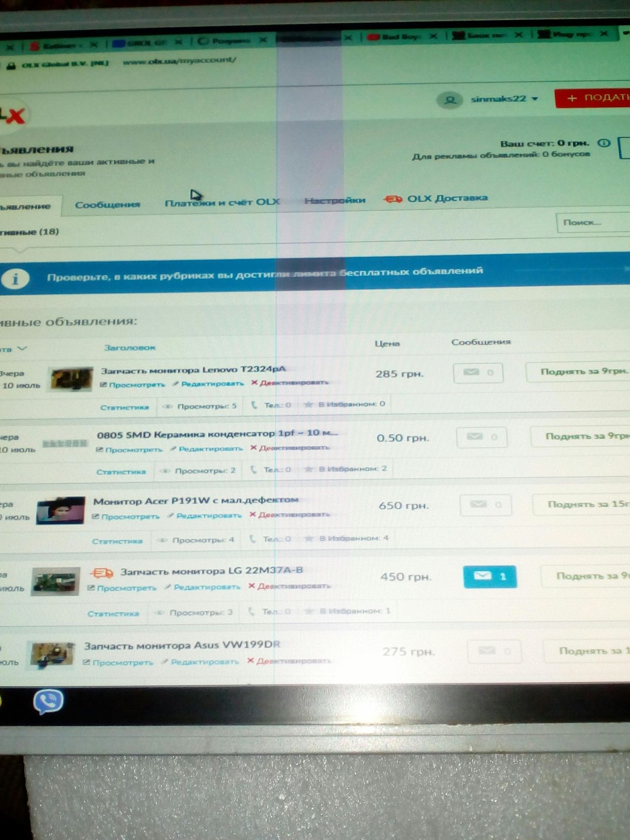The width and height of the screenshot is (630, 840).
Task: Select the 285 грн. price text
Action: [399, 374]
